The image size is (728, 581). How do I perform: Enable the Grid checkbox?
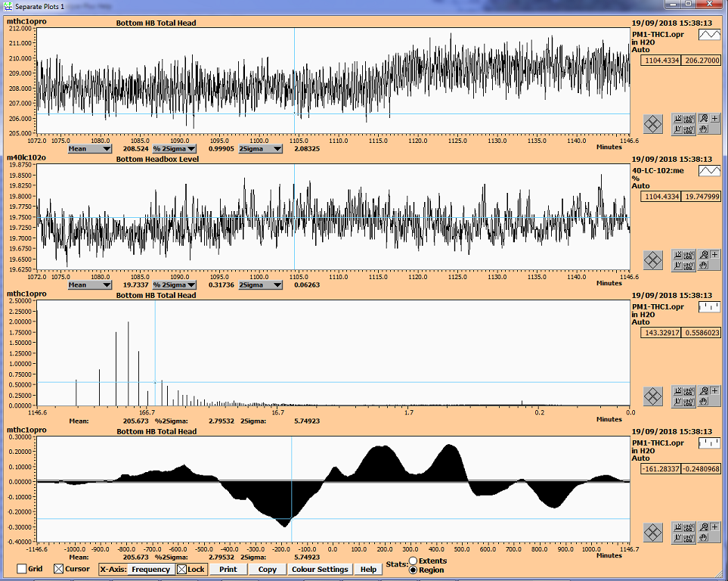pyautogui.click(x=22, y=569)
